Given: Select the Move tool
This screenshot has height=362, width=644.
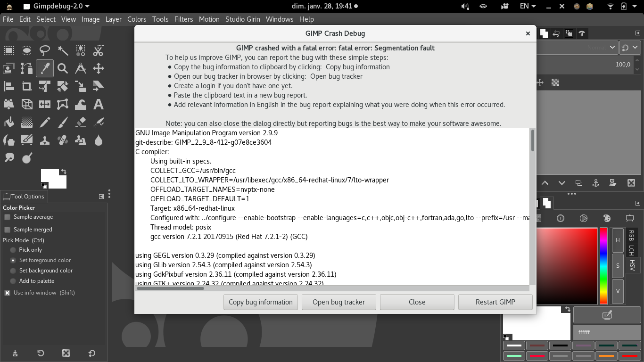Looking at the screenshot, I should point(99,68).
